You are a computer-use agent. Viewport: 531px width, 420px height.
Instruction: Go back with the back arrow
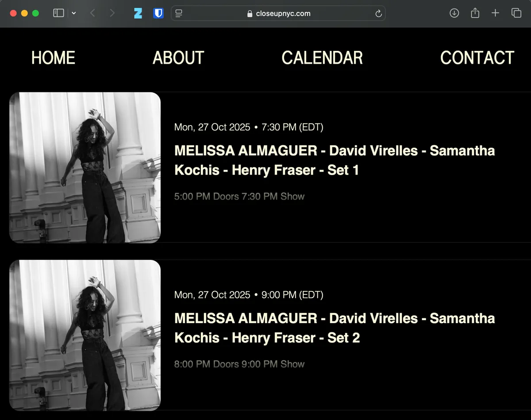point(92,13)
